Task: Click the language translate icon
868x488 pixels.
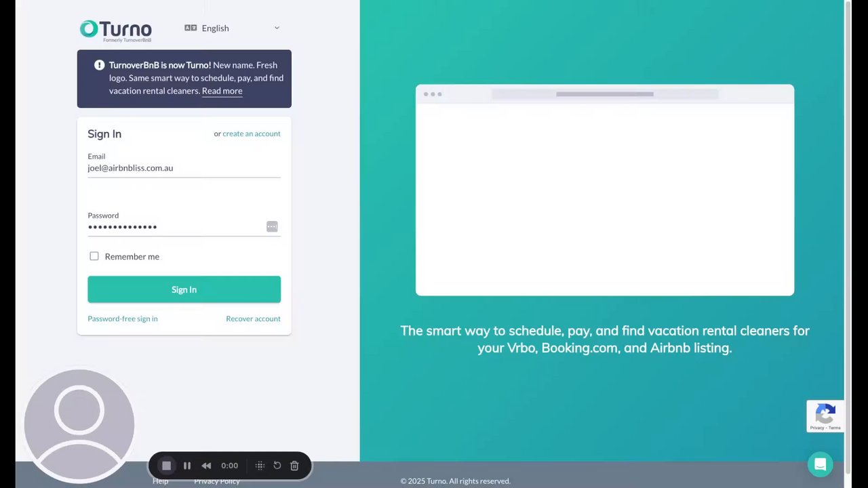Action: [x=191, y=28]
